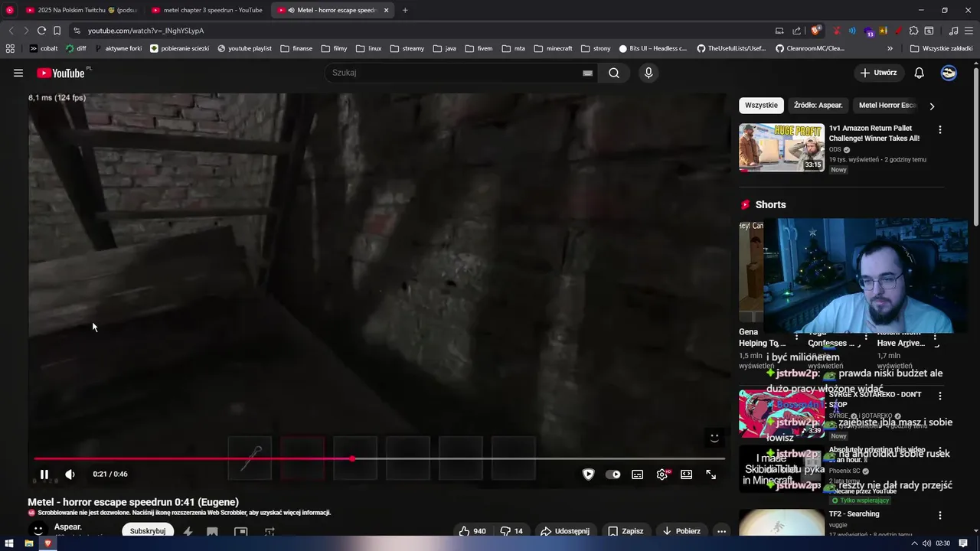Open the YouTube guide hamburger menu
Image resolution: width=980 pixels, height=551 pixels.
point(18,73)
